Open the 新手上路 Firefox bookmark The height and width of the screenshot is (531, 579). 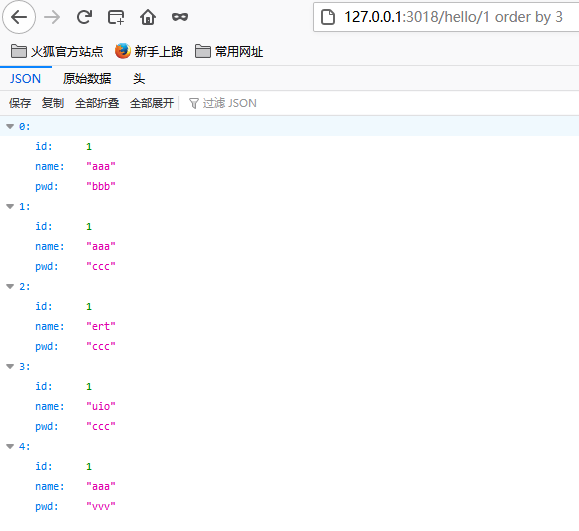click(149, 51)
